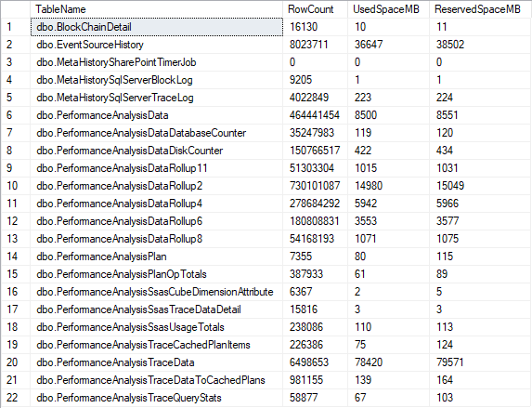The width and height of the screenshot is (532, 408).
Task: Click ReservedSpaceMB value 1031
Action: [x=480, y=168]
